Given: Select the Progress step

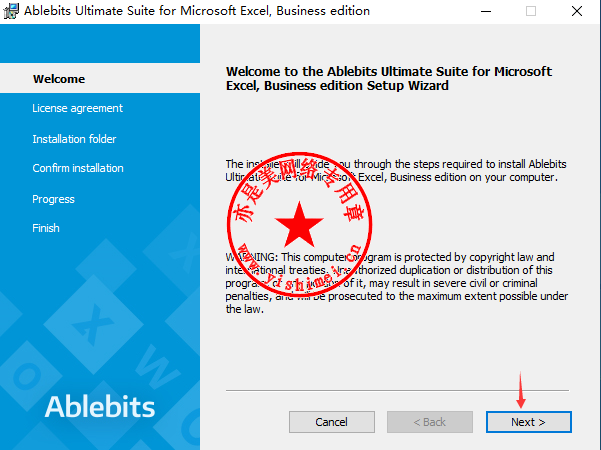Looking at the screenshot, I should point(53,199).
